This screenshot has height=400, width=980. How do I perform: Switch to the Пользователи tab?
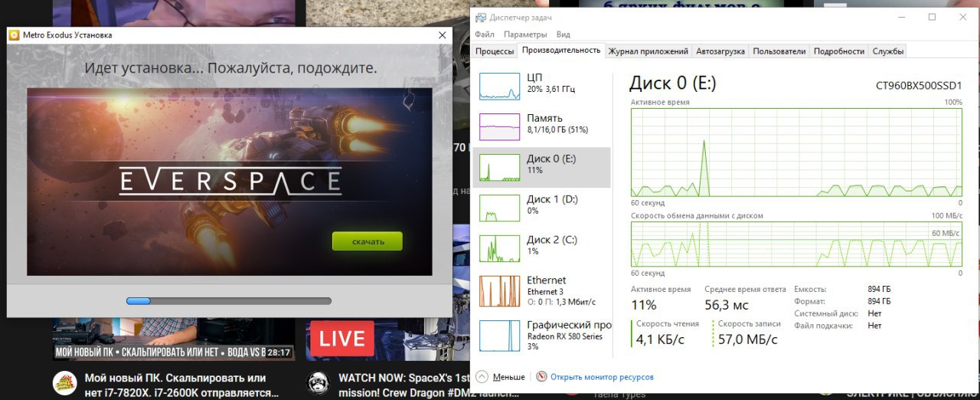779,51
